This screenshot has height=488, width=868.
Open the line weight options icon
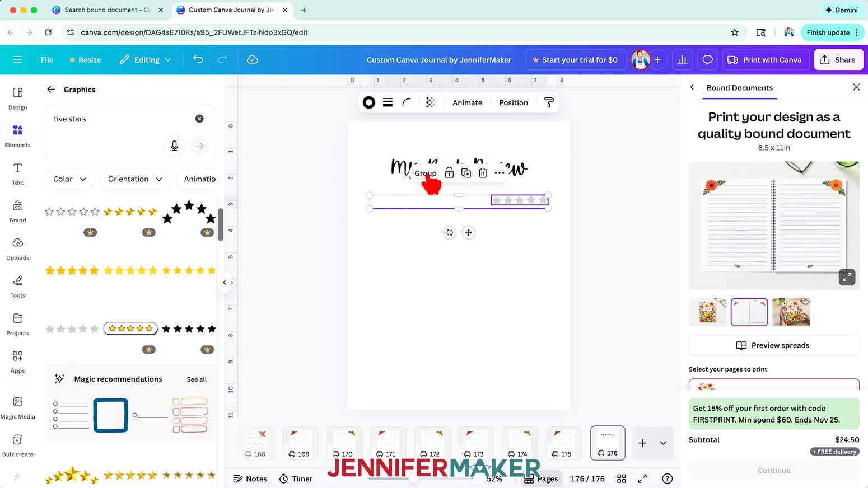coord(388,102)
